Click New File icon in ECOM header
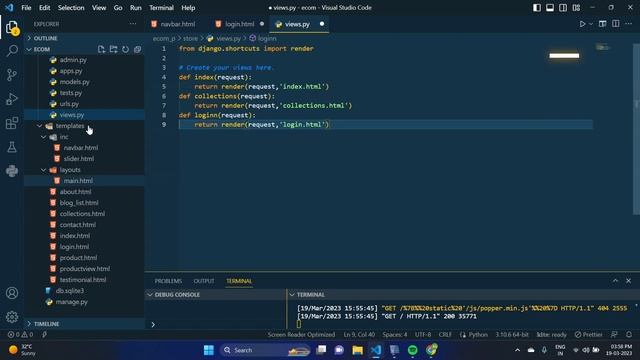 [101, 49]
